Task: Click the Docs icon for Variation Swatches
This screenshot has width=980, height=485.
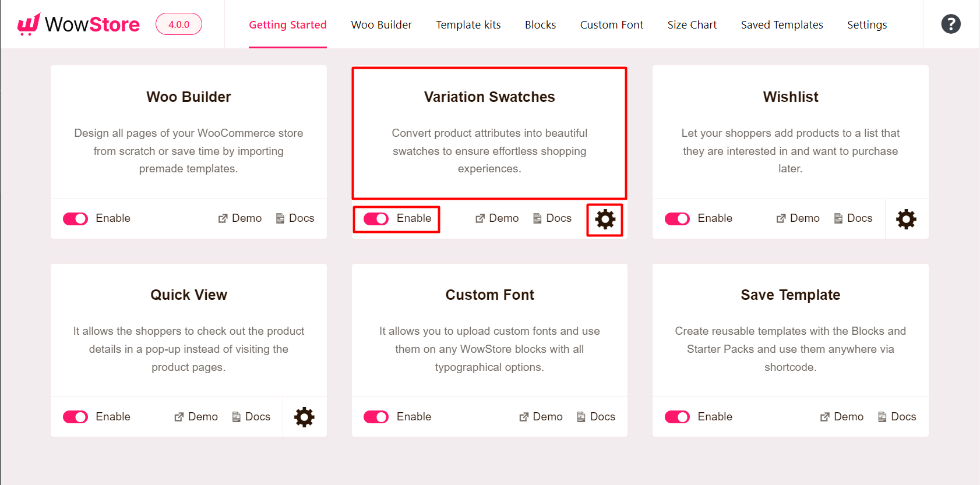Action: (537, 218)
